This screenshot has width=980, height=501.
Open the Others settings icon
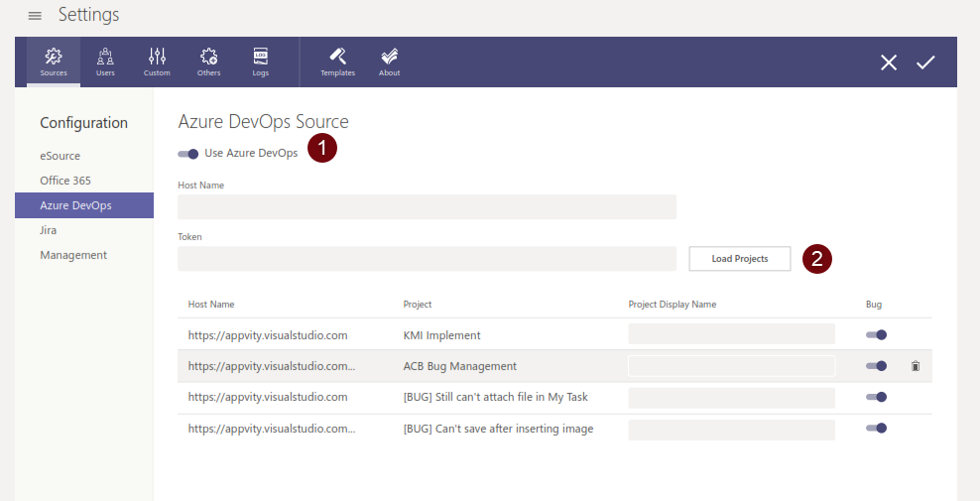(x=208, y=61)
